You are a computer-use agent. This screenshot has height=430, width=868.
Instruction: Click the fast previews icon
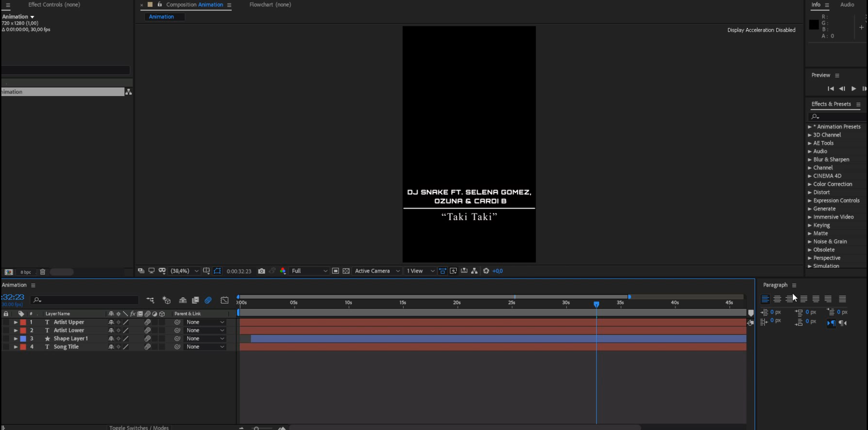[453, 271]
